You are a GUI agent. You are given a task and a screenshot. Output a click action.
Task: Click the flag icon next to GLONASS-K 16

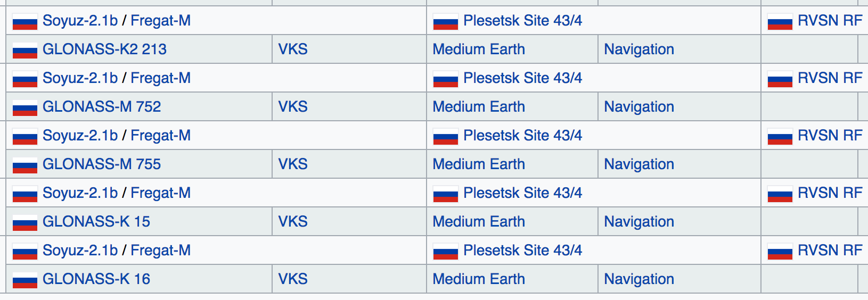[x=25, y=280]
